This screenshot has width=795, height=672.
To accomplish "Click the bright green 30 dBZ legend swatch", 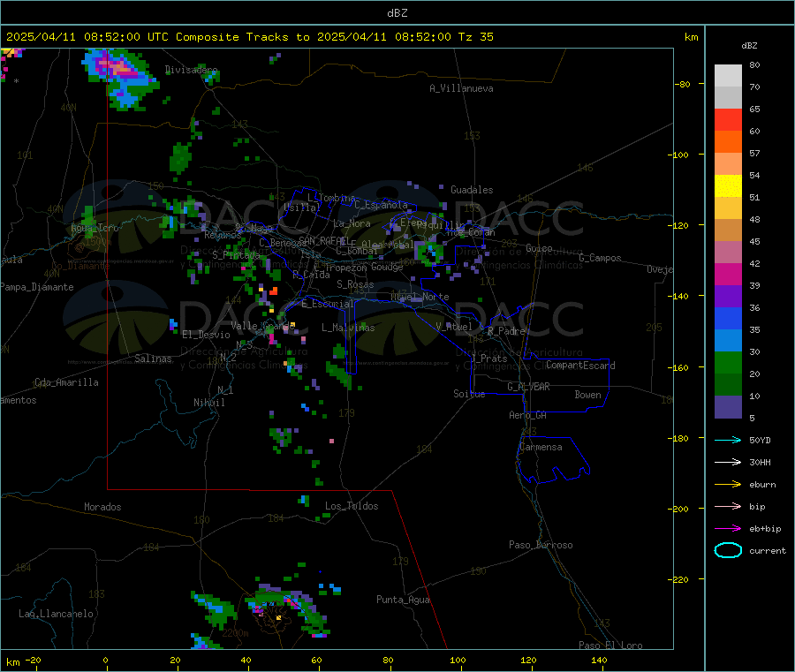I will 728,362.
